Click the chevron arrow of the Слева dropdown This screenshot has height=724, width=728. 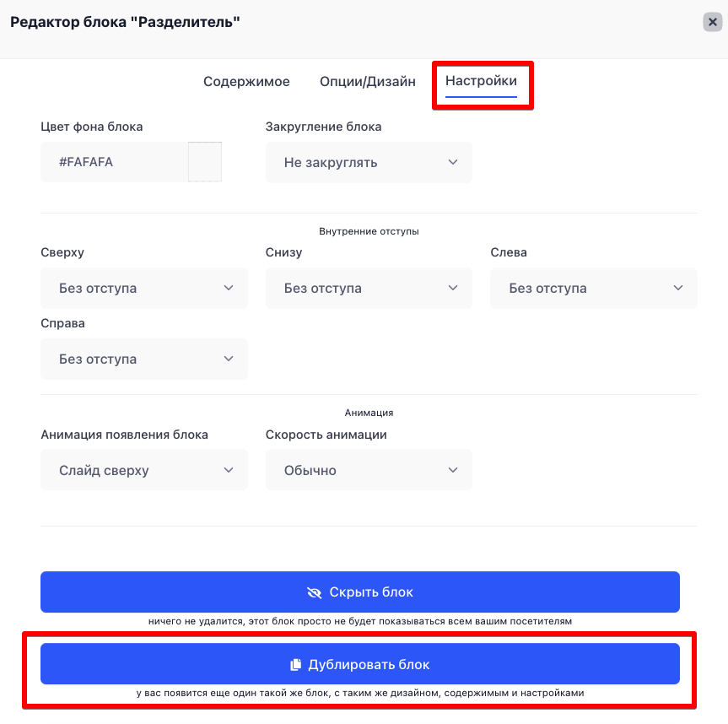[678, 288]
